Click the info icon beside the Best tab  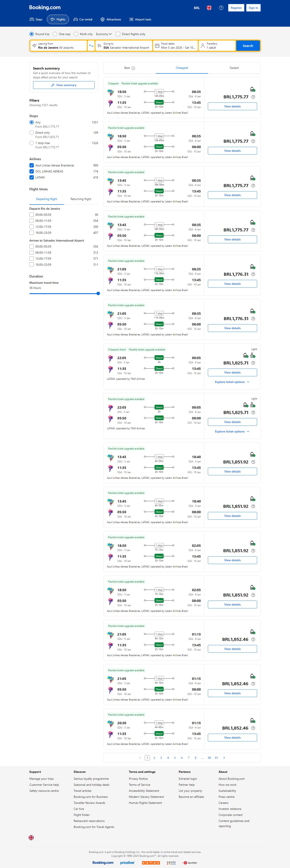[133, 68]
